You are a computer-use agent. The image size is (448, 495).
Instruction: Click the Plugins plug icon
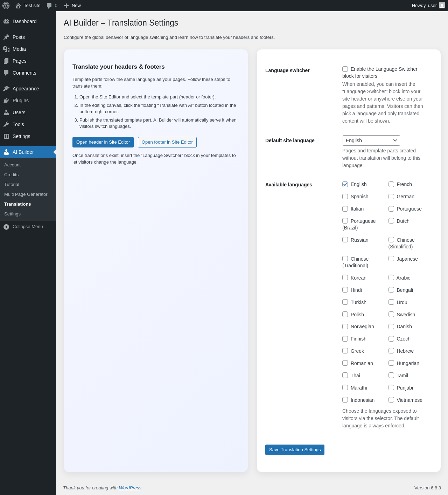tap(6, 101)
